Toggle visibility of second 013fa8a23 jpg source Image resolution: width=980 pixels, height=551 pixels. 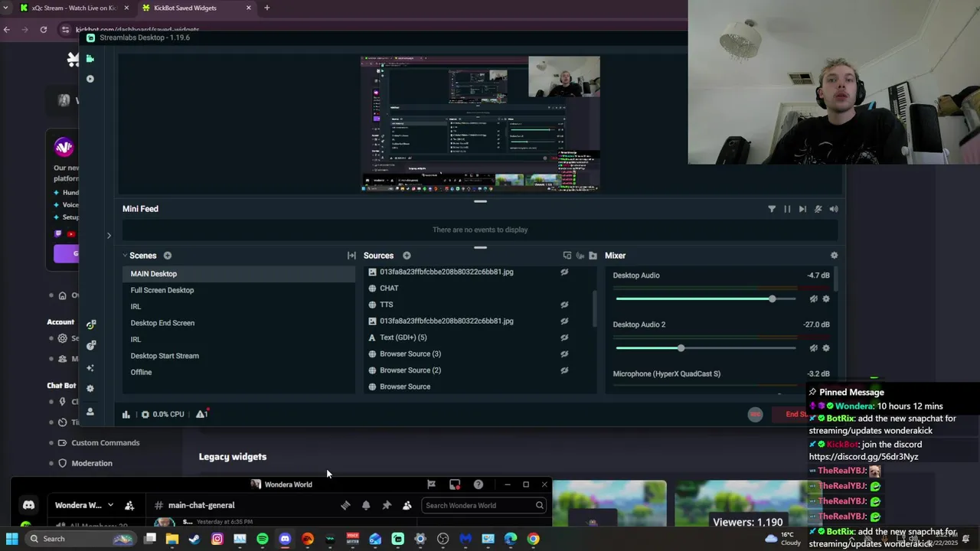pos(564,321)
